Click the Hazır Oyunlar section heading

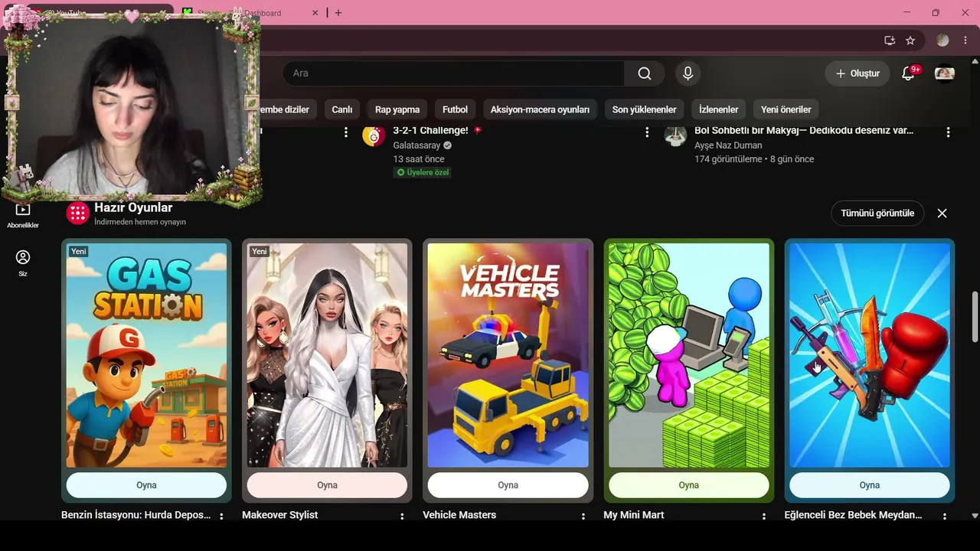(x=133, y=207)
